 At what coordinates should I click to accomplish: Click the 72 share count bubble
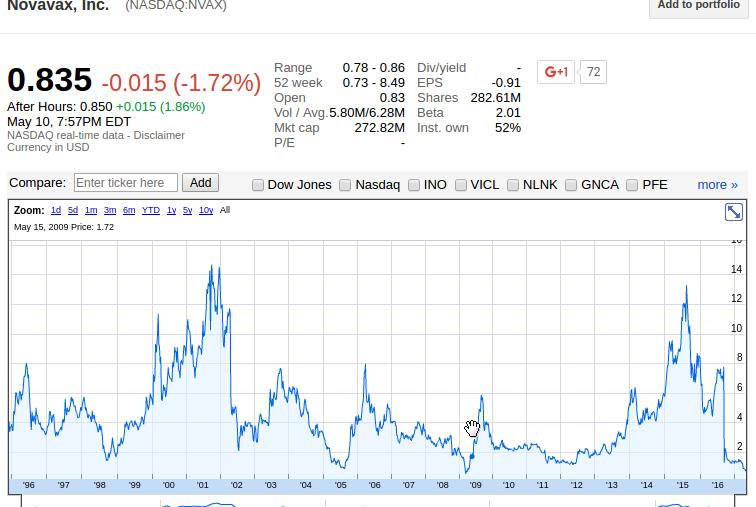tap(594, 72)
